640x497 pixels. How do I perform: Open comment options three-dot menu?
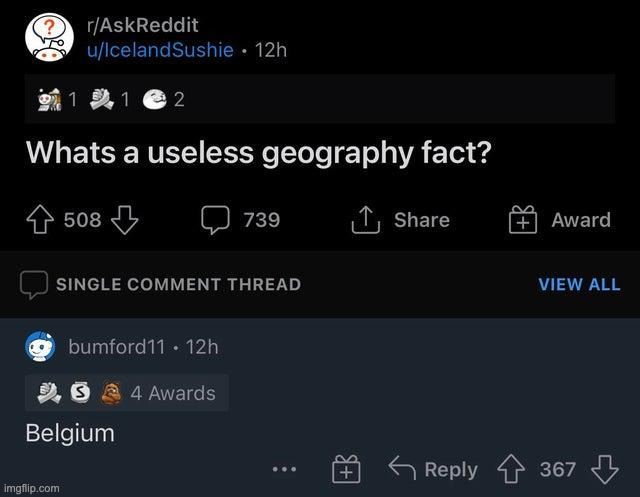[x=284, y=469]
